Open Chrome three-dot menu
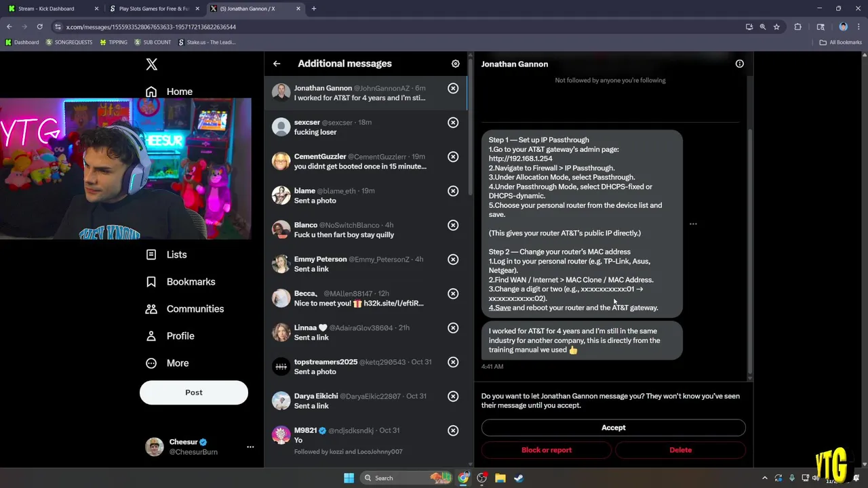 [x=859, y=26]
